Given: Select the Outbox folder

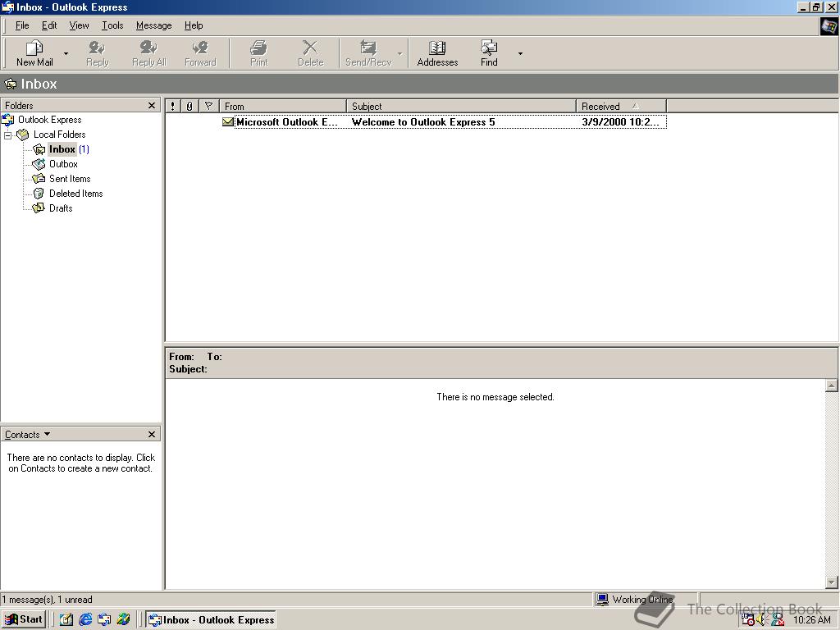Looking at the screenshot, I should pyautogui.click(x=63, y=164).
